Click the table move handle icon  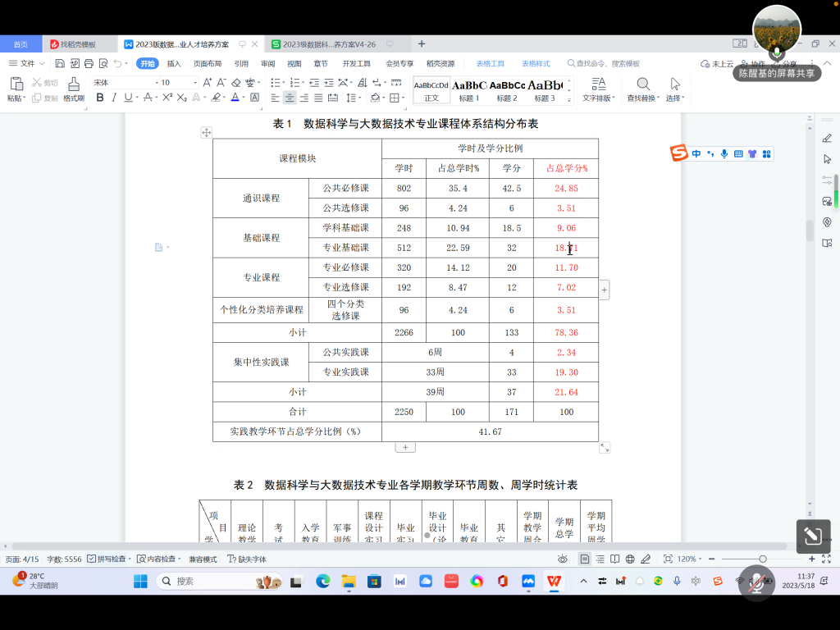[207, 132]
